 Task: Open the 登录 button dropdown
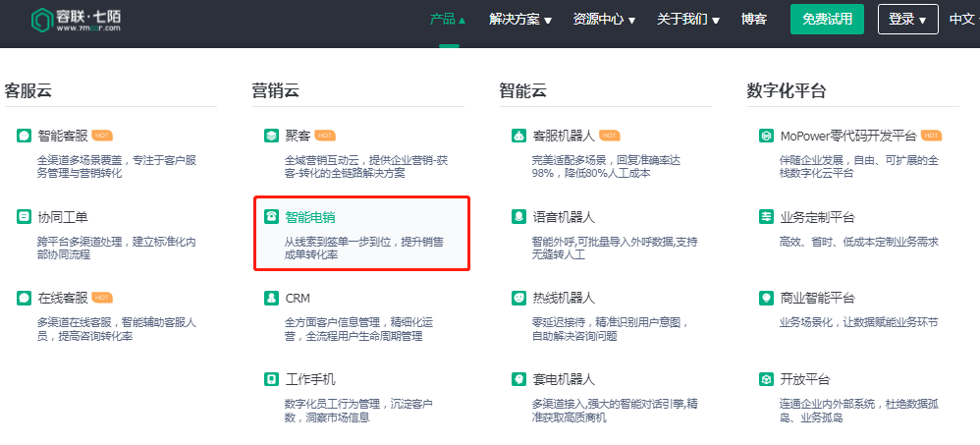(907, 20)
